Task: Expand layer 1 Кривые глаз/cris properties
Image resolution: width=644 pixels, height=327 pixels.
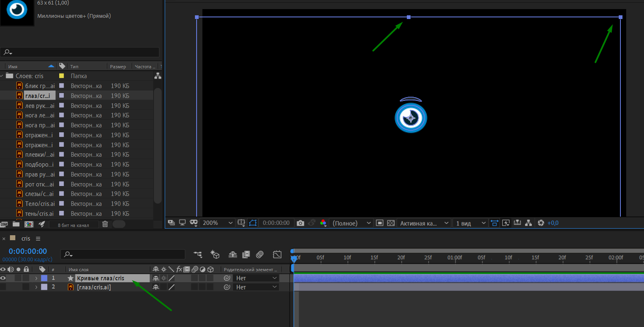Action: (36, 278)
